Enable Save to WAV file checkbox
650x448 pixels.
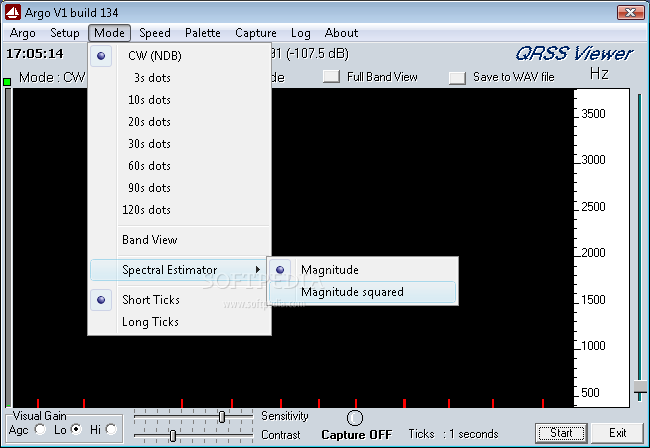457,77
